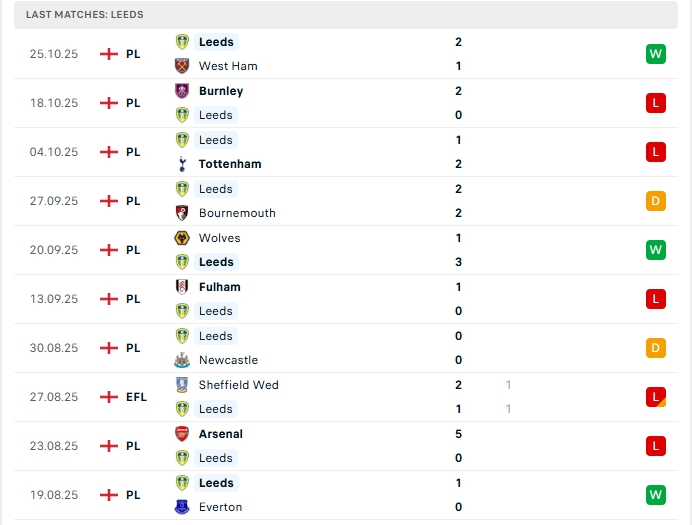Click the Wolves club crest

pyautogui.click(x=182, y=238)
